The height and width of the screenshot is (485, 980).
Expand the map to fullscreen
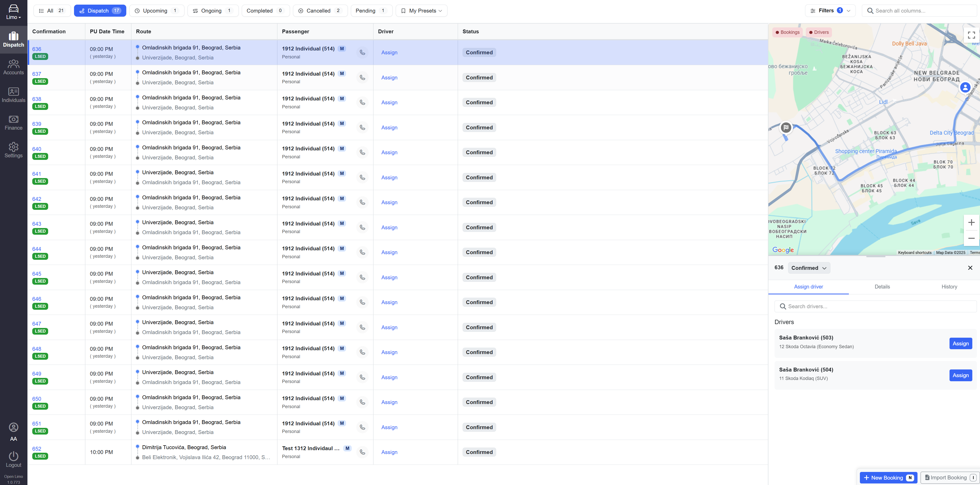coord(971,35)
